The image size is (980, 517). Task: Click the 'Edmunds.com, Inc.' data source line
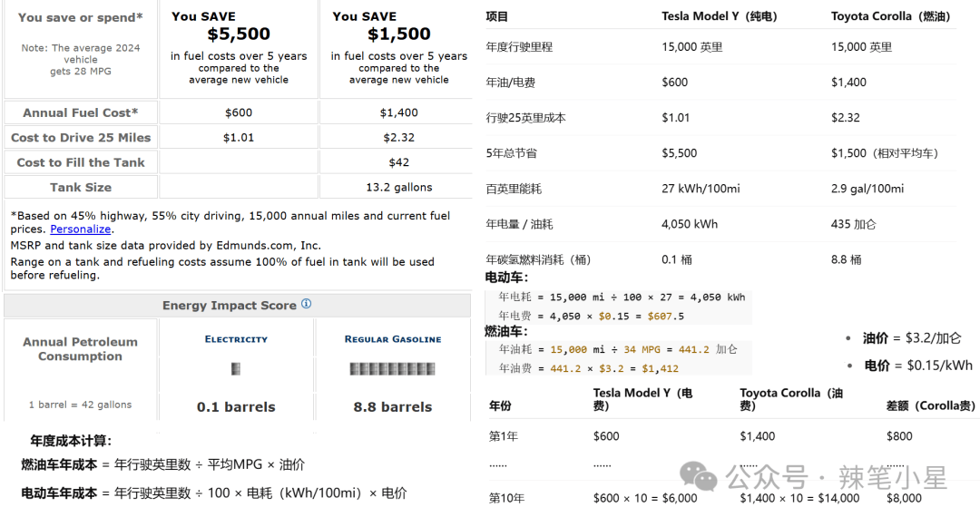click(x=166, y=246)
